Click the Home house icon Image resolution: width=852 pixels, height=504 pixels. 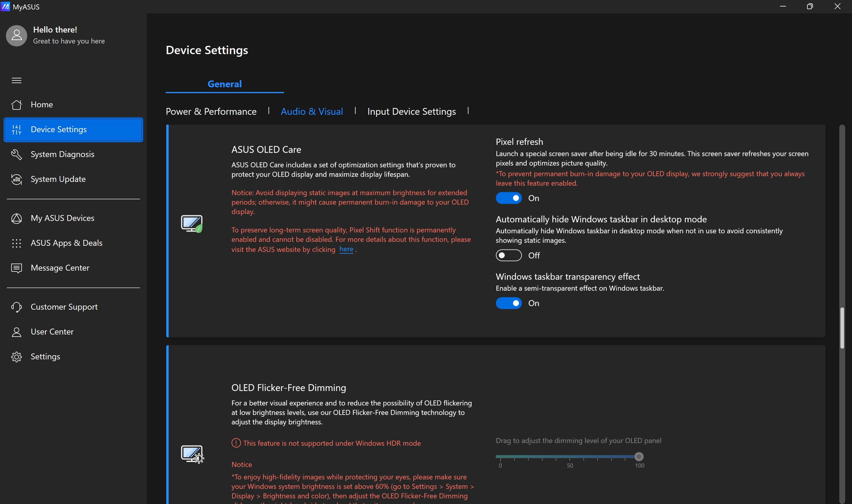pyautogui.click(x=16, y=105)
